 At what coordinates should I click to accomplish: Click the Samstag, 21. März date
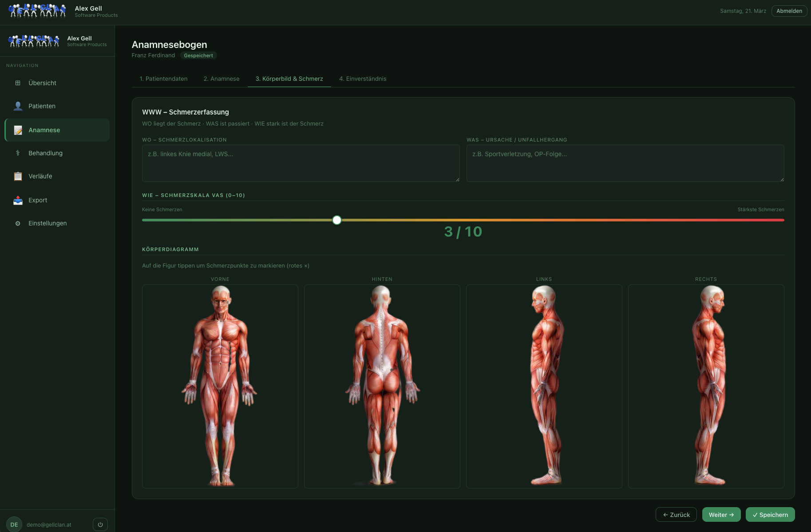click(743, 11)
